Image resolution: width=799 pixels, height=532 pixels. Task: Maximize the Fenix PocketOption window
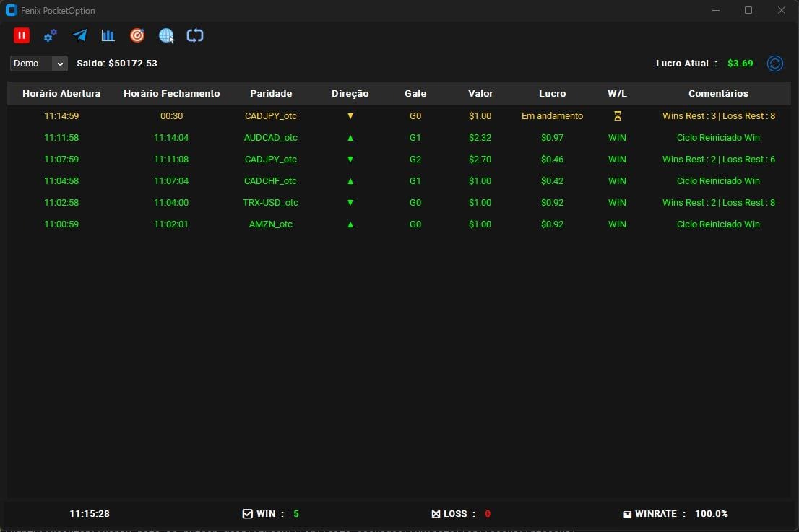(x=748, y=10)
